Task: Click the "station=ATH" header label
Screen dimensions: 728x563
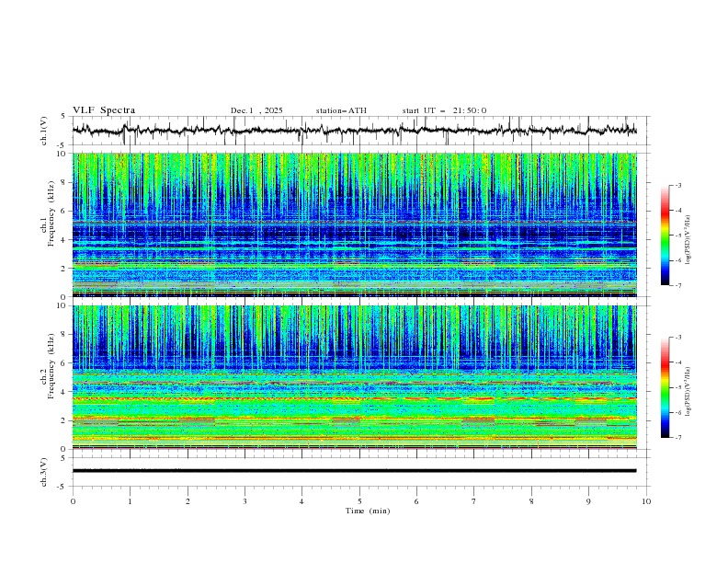Action: click(341, 110)
